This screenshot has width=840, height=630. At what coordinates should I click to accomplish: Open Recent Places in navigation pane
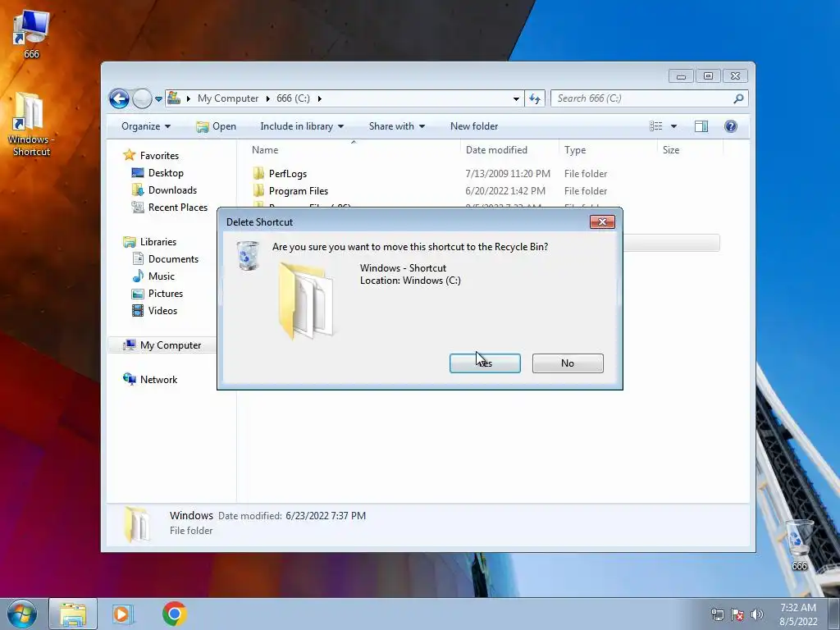point(178,207)
